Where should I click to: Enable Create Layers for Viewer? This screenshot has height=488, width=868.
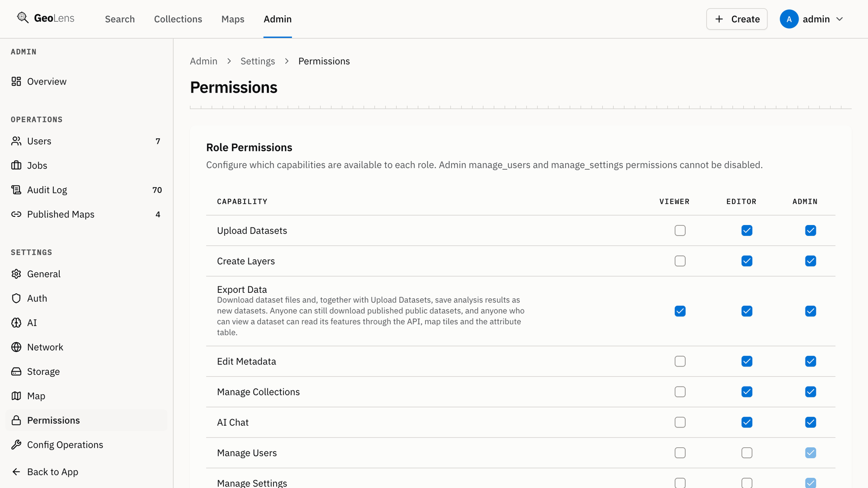point(680,261)
